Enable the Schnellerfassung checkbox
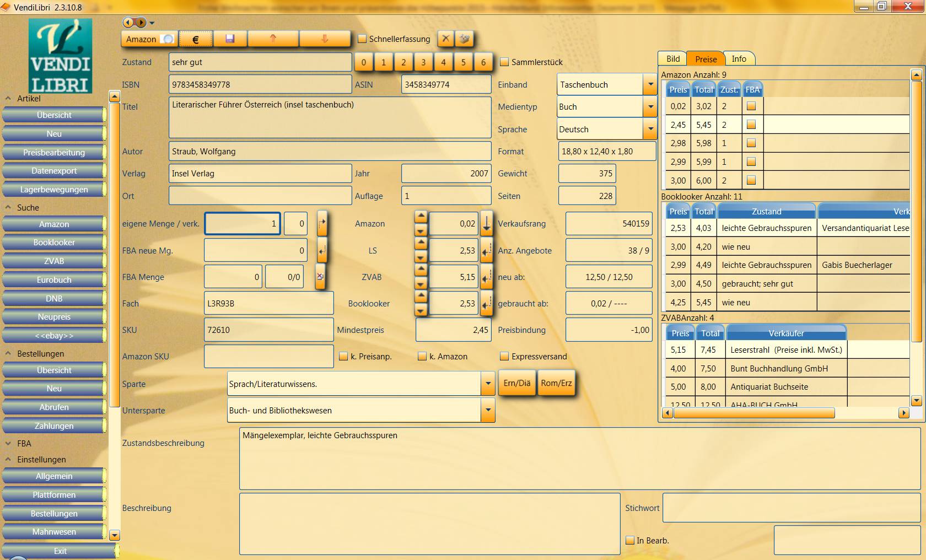926x560 pixels. point(362,39)
